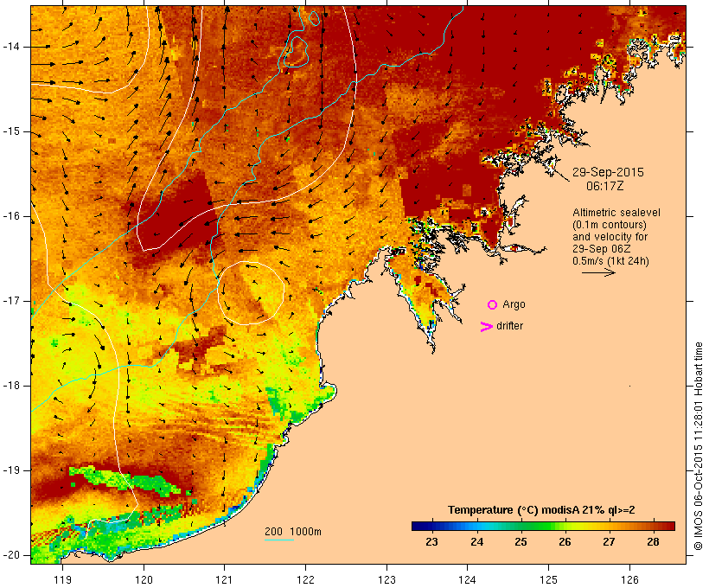
Task: Click the latitude axis label -15
Action: (x=11, y=131)
